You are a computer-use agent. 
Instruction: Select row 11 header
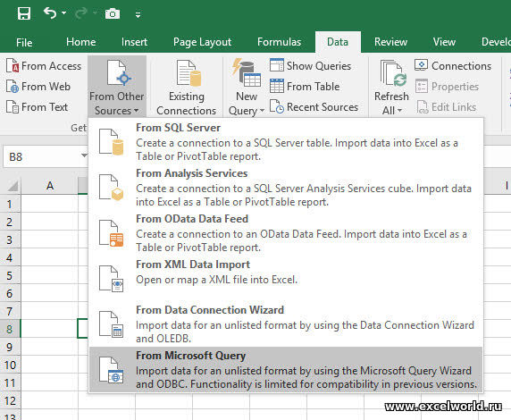(x=10, y=382)
